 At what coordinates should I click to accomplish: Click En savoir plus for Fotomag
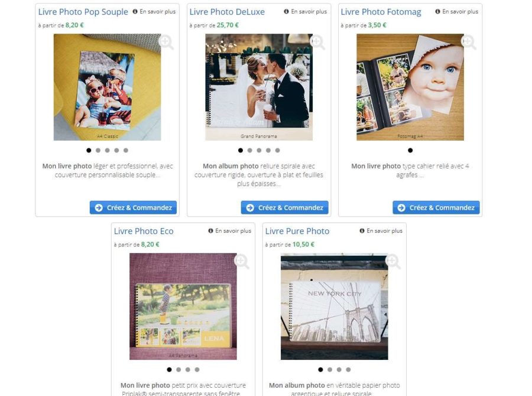point(460,12)
